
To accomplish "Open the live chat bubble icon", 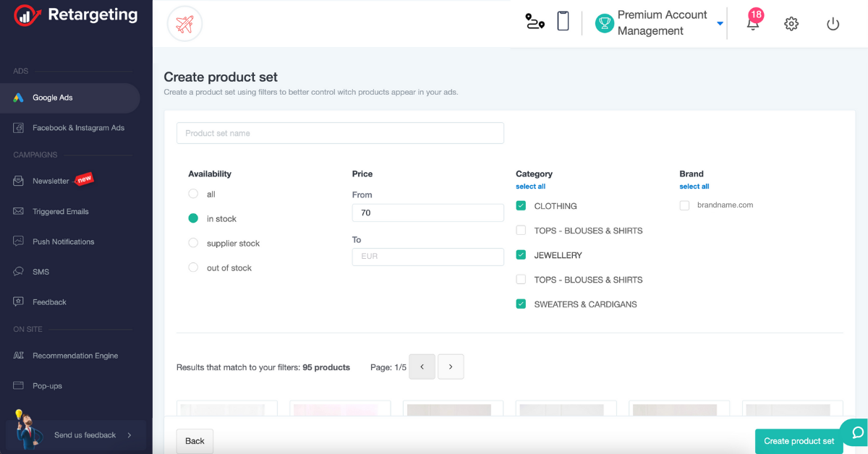I will pyautogui.click(x=857, y=432).
